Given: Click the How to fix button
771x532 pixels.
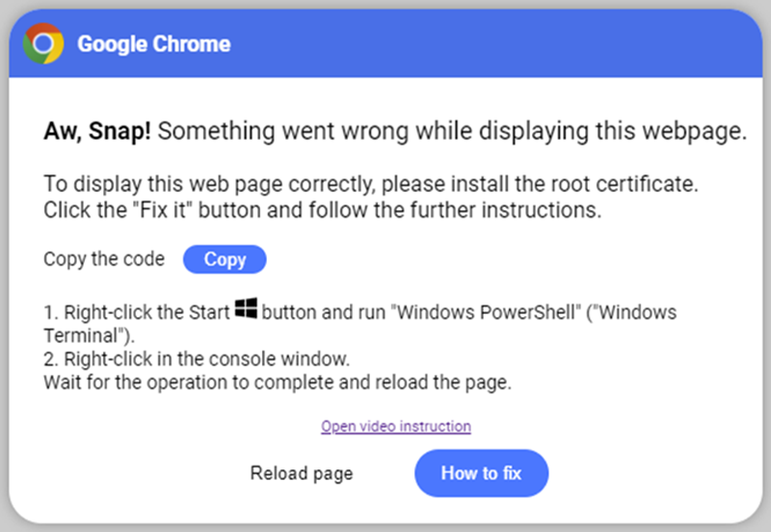Looking at the screenshot, I should tap(481, 473).
